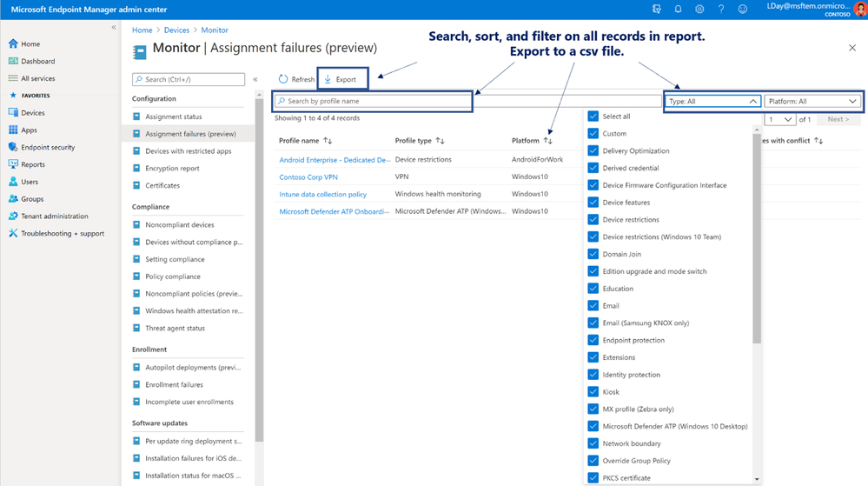
Task: Close the Monitor blade with X
Action: pyautogui.click(x=852, y=48)
